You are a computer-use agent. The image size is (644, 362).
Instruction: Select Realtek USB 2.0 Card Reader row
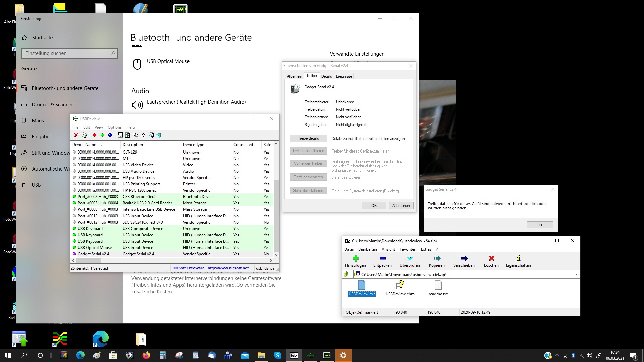coord(173,203)
